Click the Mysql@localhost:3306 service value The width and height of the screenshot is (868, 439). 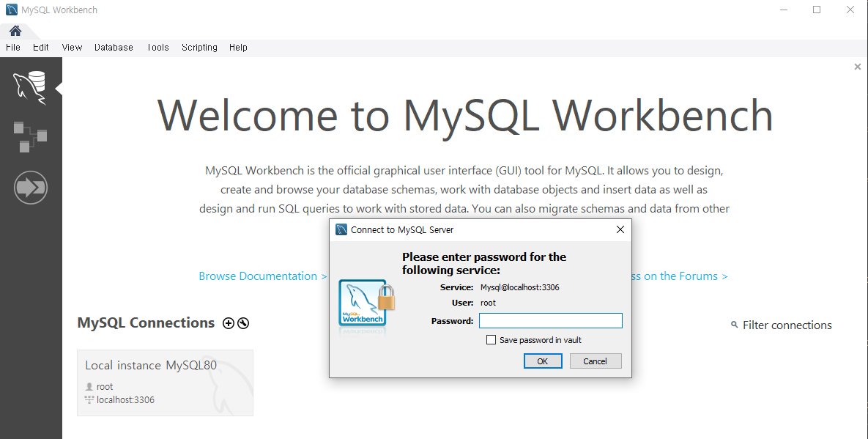[520, 287]
